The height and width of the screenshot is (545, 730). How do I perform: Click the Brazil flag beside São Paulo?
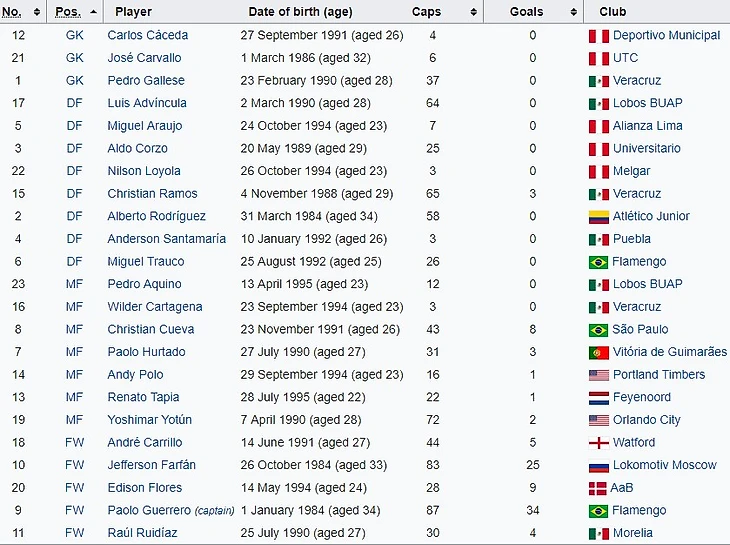pyautogui.click(x=598, y=330)
